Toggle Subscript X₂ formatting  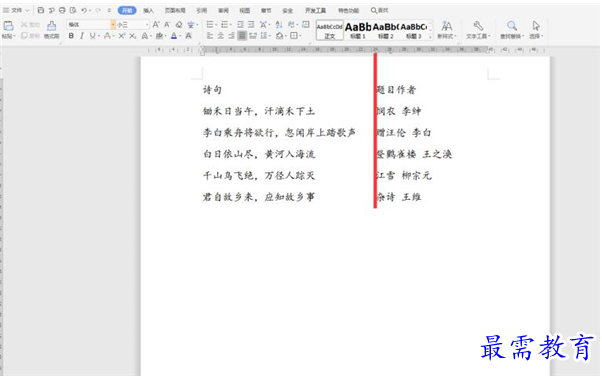pos(132,36)
